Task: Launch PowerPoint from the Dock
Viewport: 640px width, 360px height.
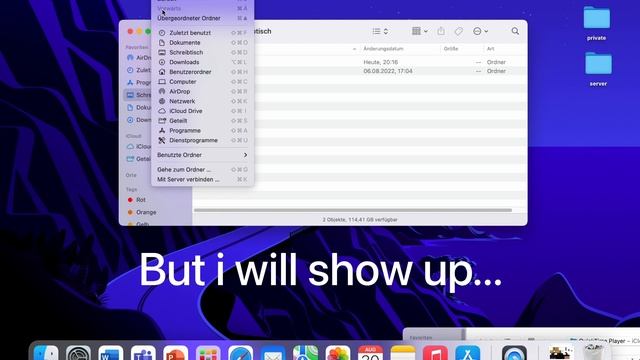Action: click(176, 353)
